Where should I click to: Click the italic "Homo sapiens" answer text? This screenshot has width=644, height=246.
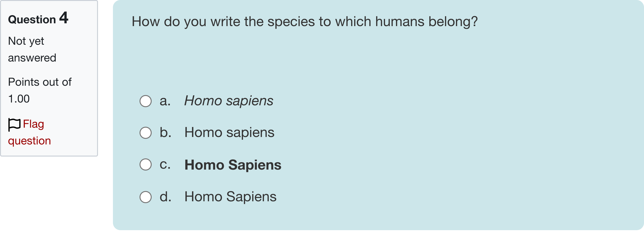tap(228, 101)
